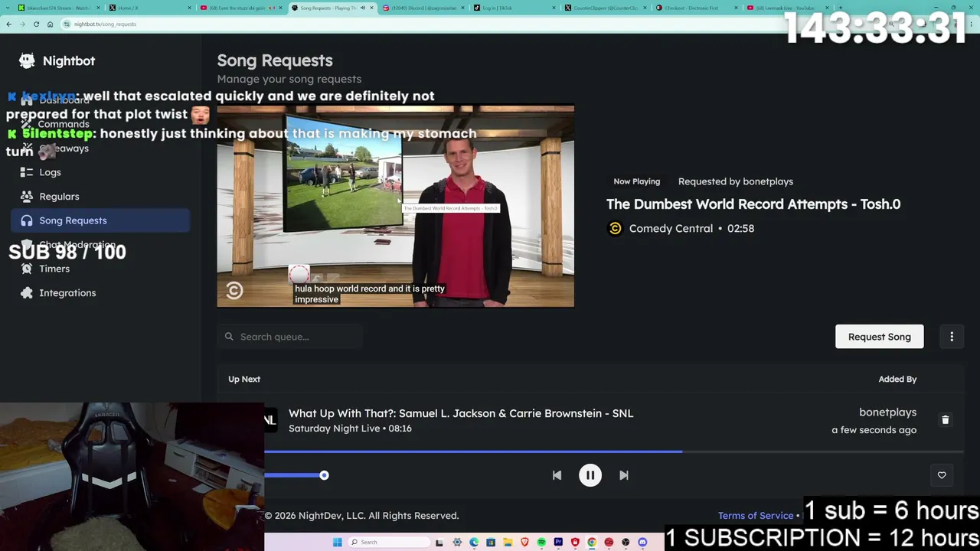Open the Terms of Service link

pos(755,516)
